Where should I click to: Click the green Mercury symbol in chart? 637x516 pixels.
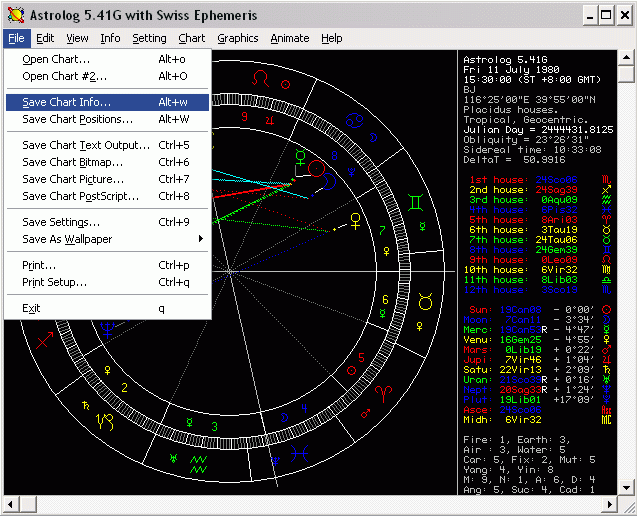(301, 157)
